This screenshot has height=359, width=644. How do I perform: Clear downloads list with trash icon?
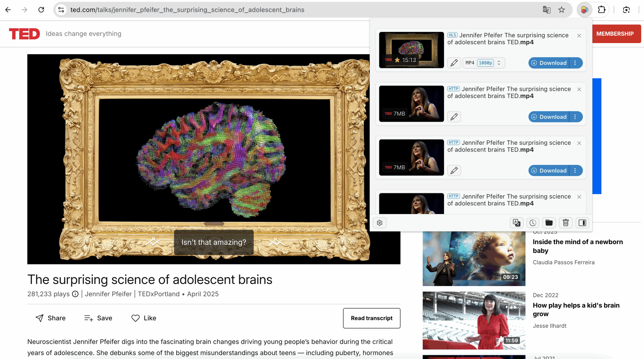click(566, 223)
